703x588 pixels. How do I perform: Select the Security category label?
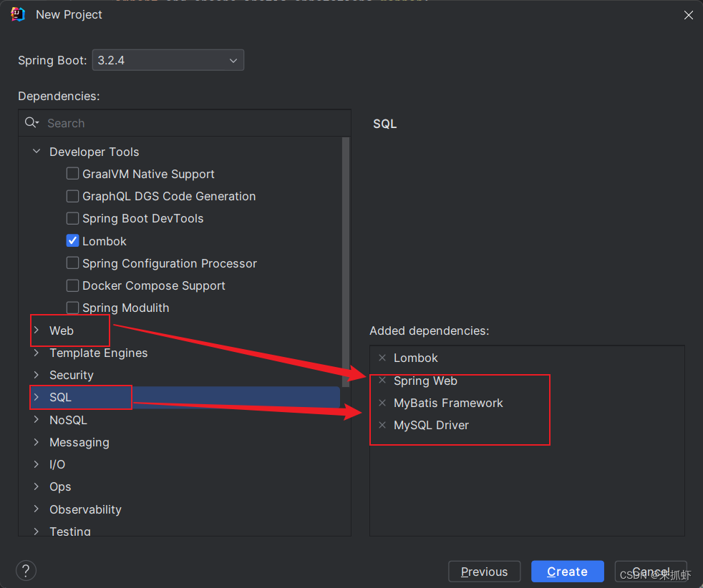coord(72,375)
